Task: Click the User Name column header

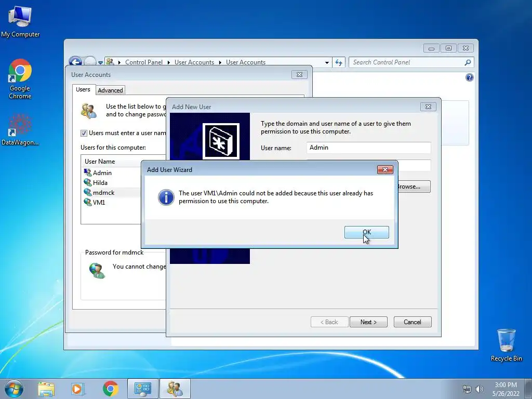Action: [x=100, y=162]
